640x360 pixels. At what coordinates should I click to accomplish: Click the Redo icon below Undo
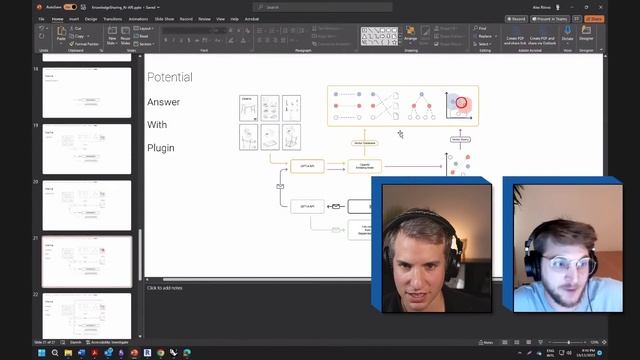[x=41, y=36]
